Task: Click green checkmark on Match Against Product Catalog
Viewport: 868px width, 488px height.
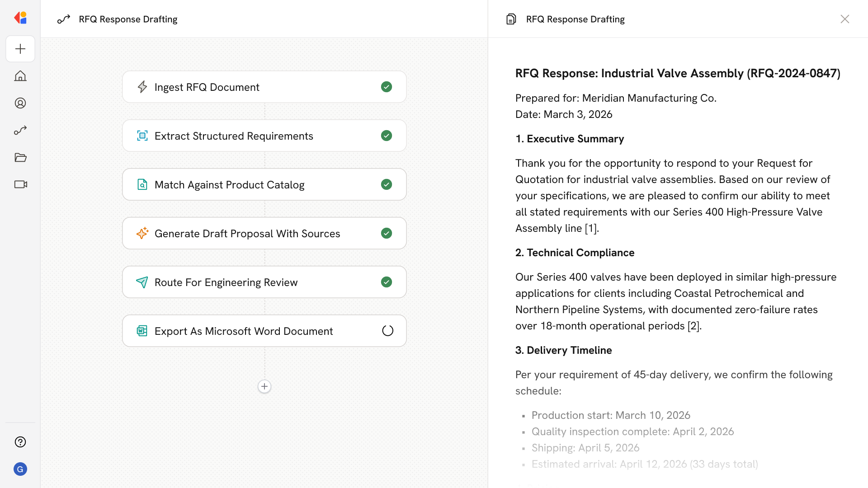Action: [x=386, y=184]
